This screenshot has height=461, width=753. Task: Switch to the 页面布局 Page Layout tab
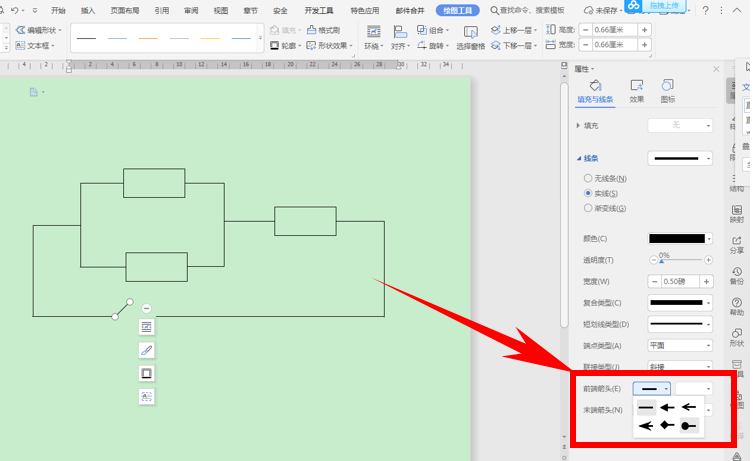[x=125, y=10]
